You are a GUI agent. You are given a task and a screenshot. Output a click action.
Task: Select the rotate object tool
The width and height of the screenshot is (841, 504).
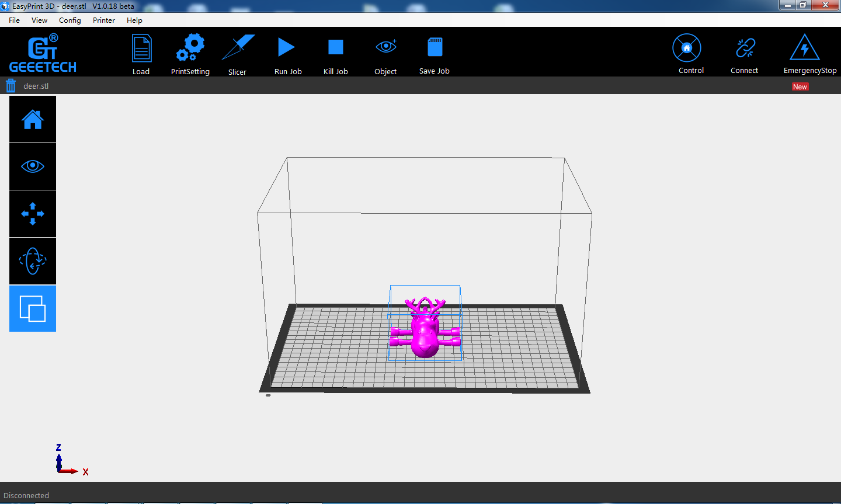(x=33, y=261)
